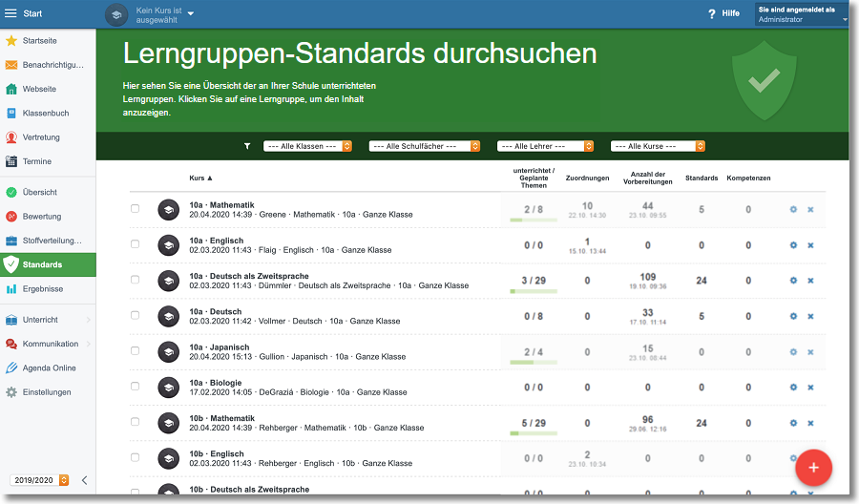Open settings gear for 10a Deutsch
Viewport: 859px width, 504px height.
[x=793, y=316]
